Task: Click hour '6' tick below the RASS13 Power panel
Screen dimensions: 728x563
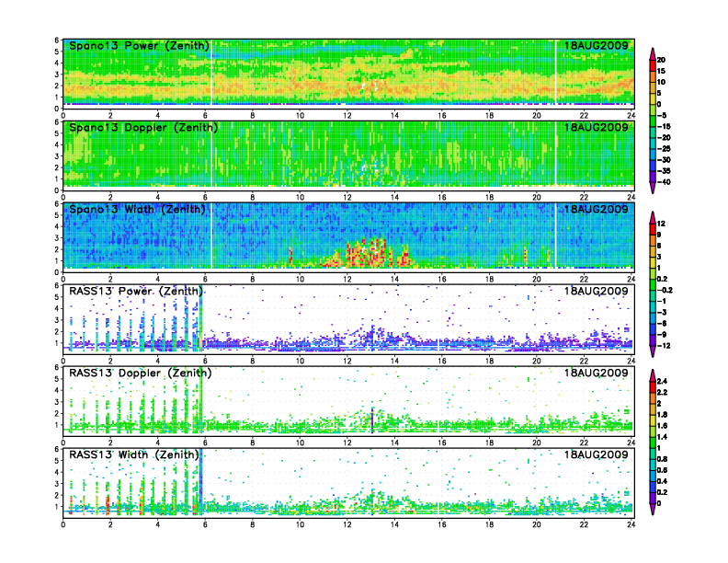Action: click(x=205, y=361)
